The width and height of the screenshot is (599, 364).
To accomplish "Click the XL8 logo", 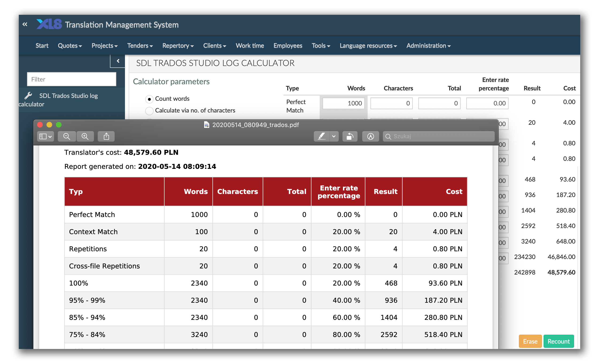I will tap(49, 24).
